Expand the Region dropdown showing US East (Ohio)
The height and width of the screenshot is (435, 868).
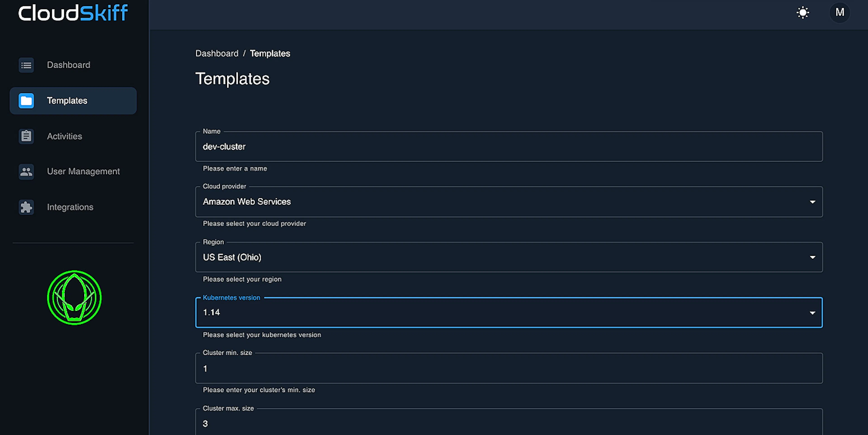[x=509, y=257]
